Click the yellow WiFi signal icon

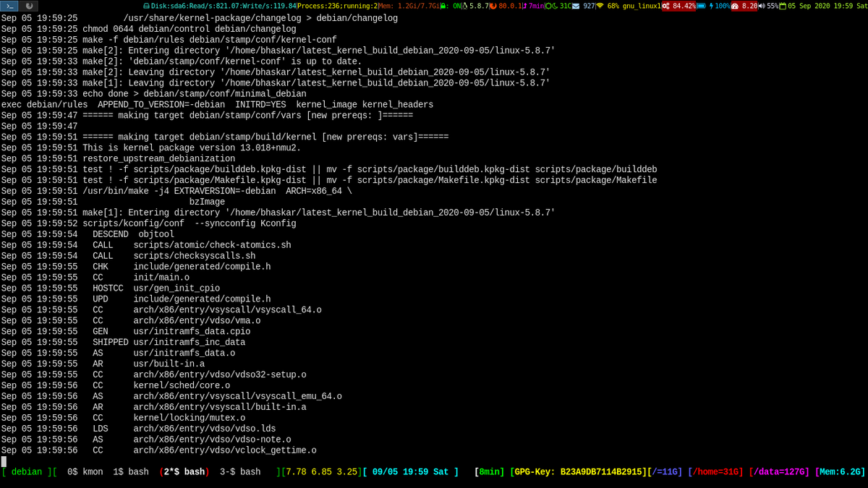coord(600,6)
